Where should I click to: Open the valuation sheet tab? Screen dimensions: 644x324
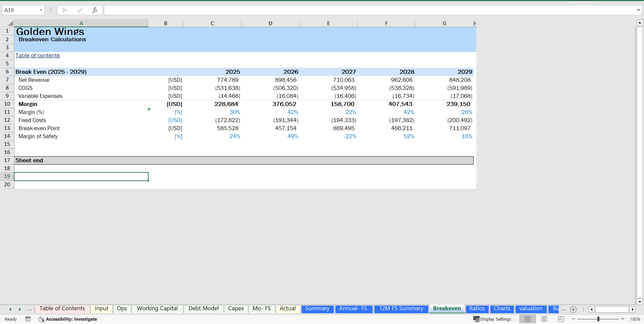(531, 309)
